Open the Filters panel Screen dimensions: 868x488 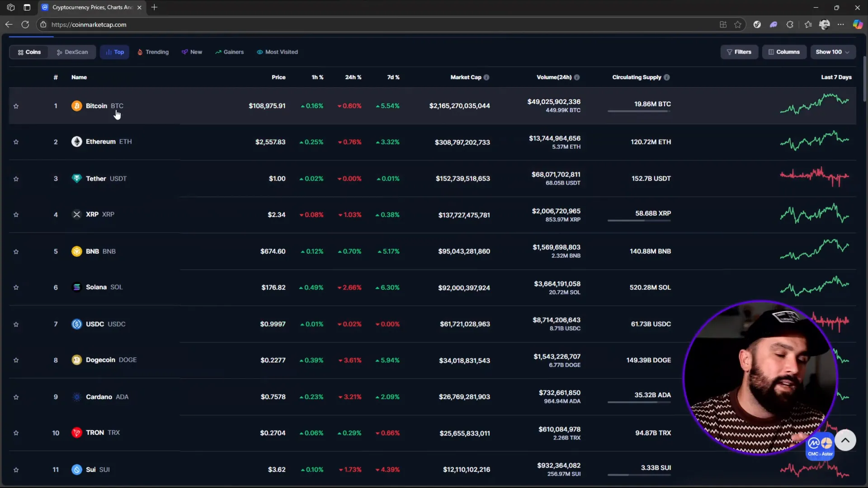739,52
